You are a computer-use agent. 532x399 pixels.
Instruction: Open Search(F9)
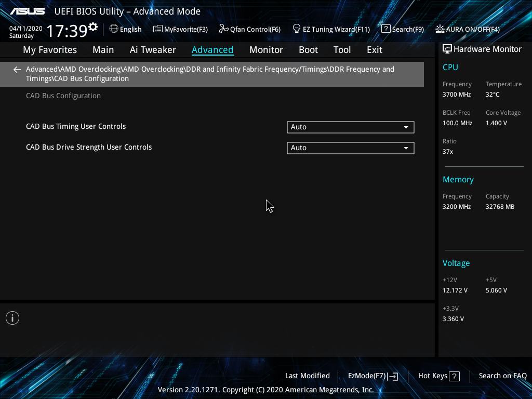click(403, 29)
